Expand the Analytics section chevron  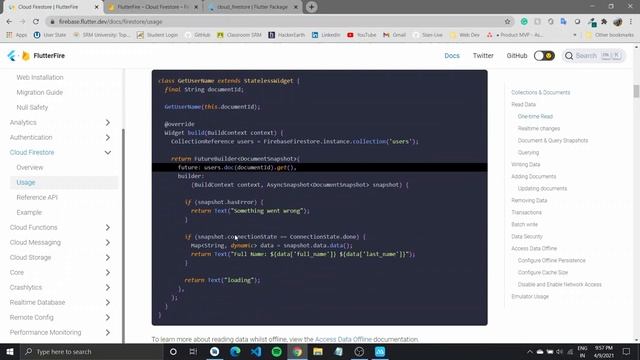tap(108, 122)
